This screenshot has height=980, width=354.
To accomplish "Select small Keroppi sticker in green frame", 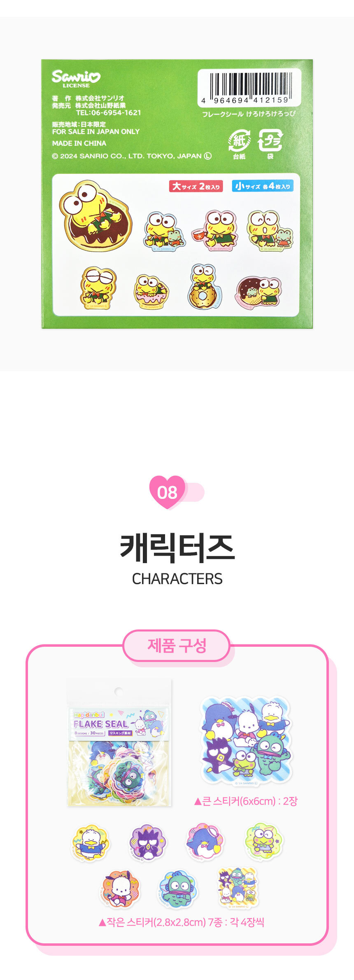I will pyautogui.click(x=263, y=841).
